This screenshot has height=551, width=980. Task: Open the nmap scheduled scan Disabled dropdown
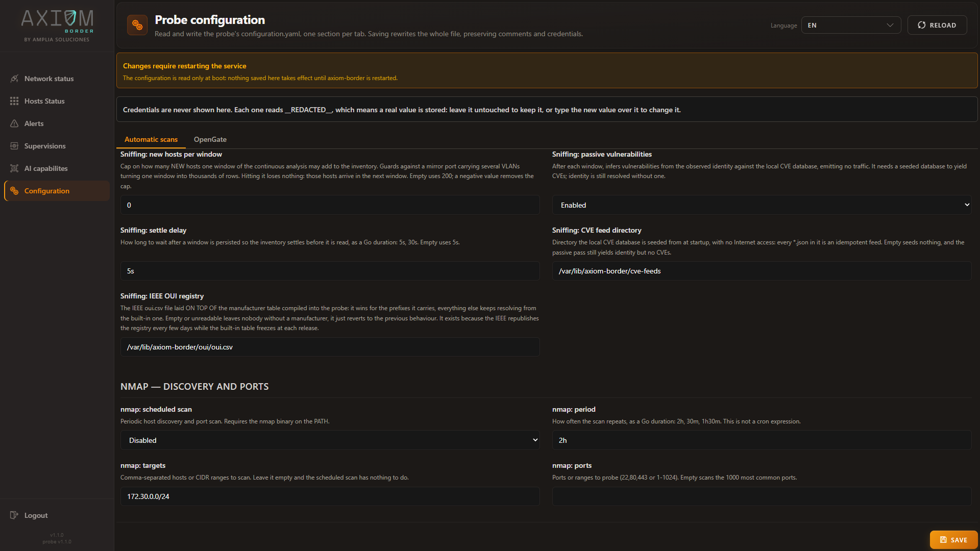[330, 440]
